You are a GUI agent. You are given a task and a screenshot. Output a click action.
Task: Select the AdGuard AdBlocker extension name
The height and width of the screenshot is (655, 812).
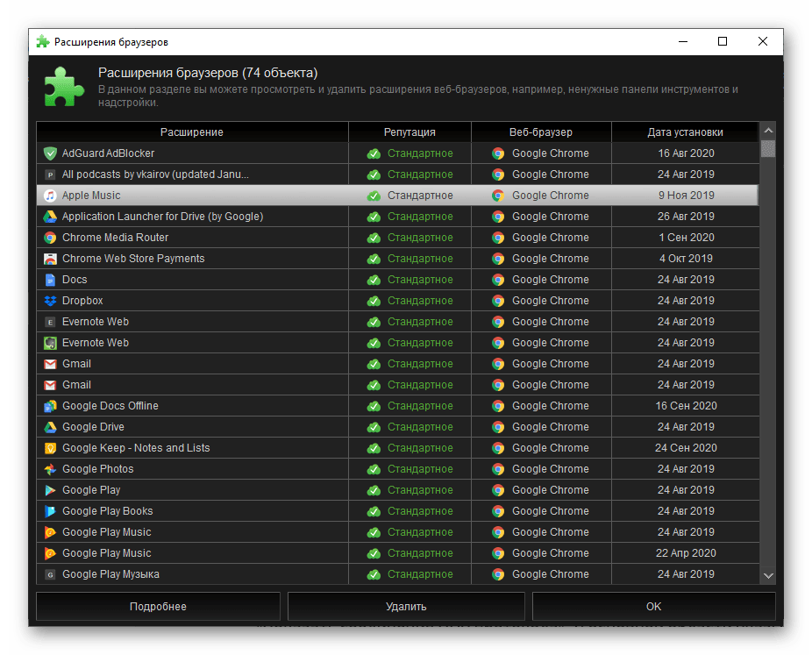point(108,153)
